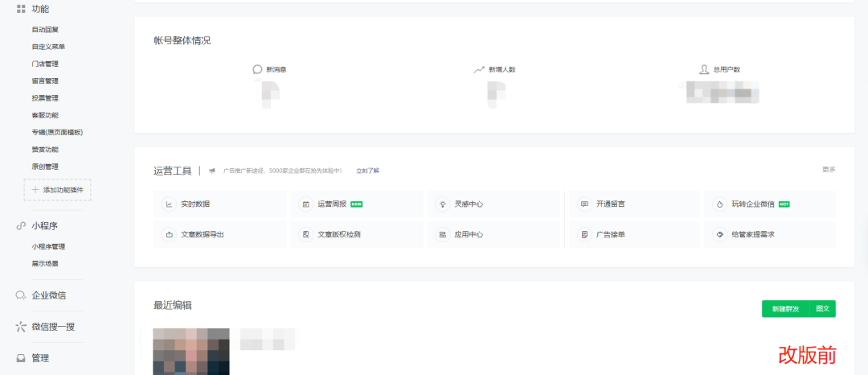Click the 玩转企业微信 drop icon
This screenshot has width=868, height=375.
tap(719, 204)
